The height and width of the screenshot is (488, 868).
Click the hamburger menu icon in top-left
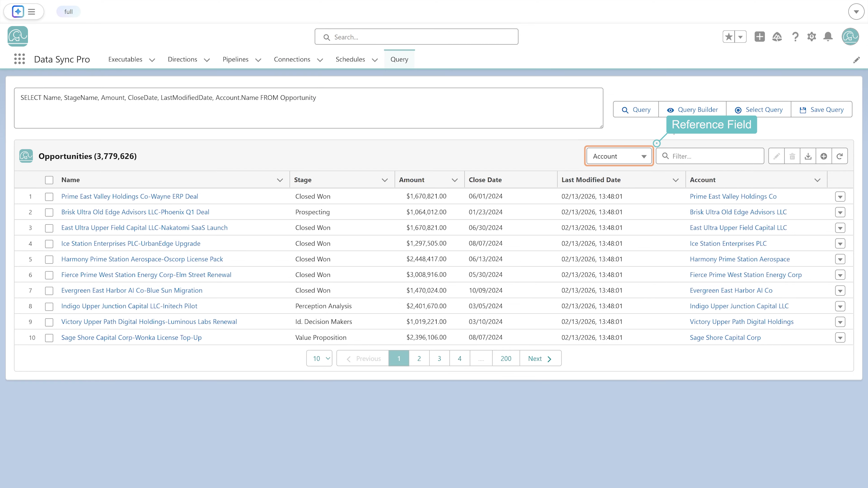tap(31, 12)
